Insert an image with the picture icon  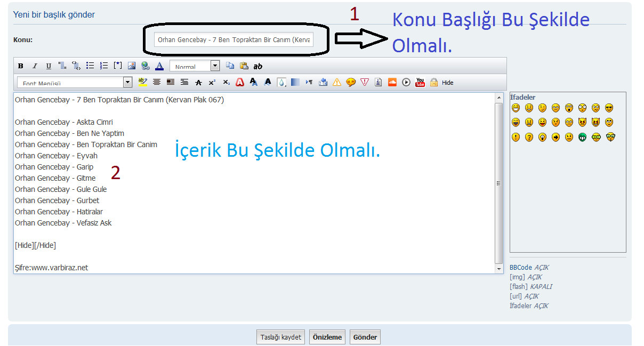click(132, 66)
